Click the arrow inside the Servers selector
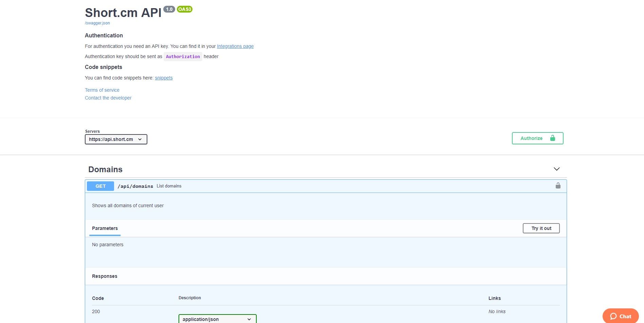The height and width of the screenshot is (323, 644). [140, 139]
